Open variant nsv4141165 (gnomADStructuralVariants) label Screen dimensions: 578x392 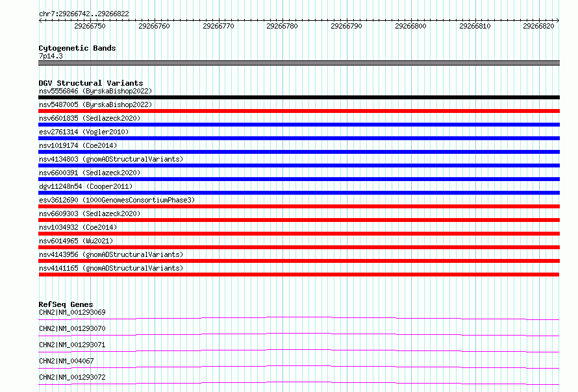[x=111, y=268]
